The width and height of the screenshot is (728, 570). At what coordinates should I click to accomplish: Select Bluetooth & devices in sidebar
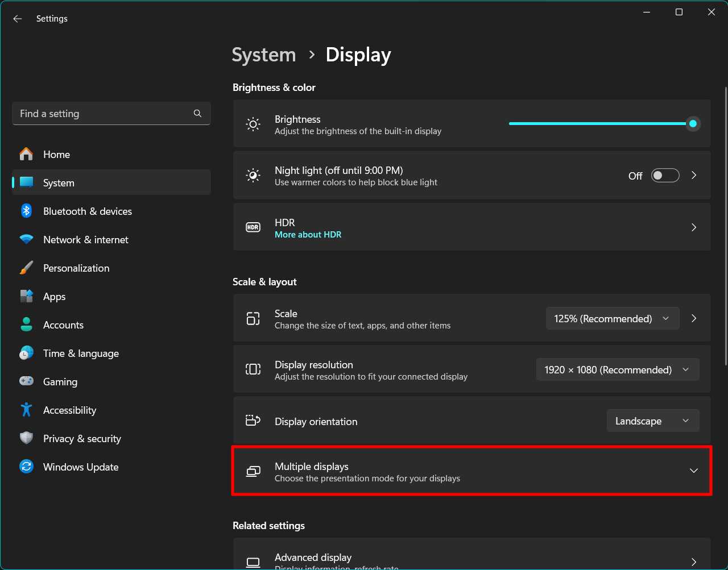tap(111, 211)
